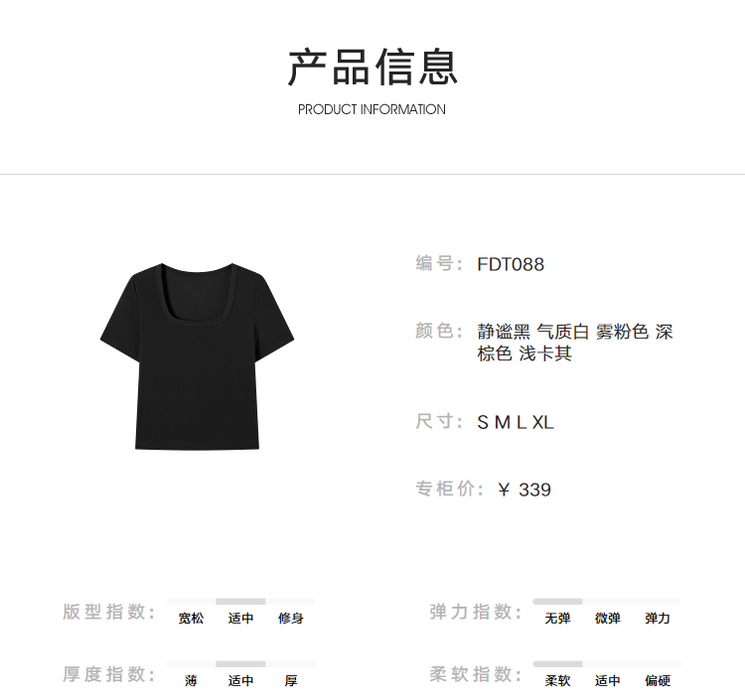Screen dimensions: 745x700
Task: Click the size options S M L XL
Action: (516, 422)
